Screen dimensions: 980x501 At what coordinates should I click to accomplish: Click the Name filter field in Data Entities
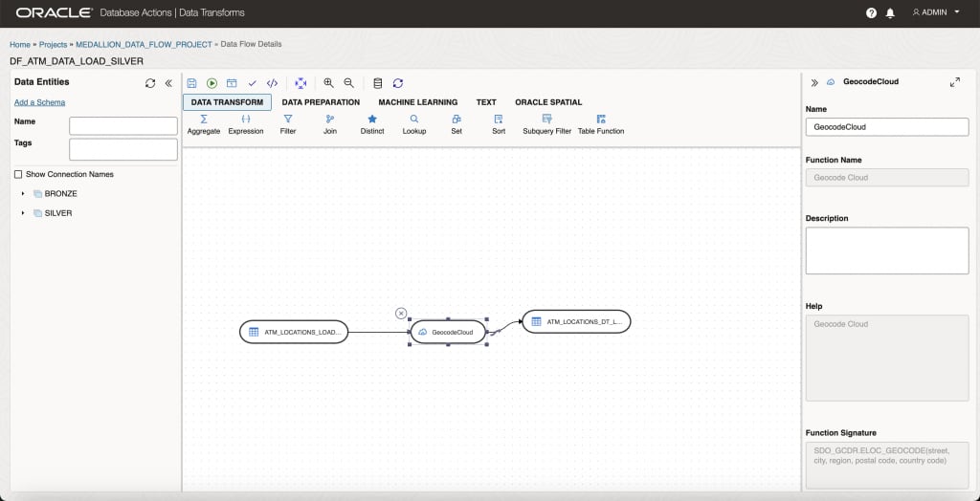(123, 125)
